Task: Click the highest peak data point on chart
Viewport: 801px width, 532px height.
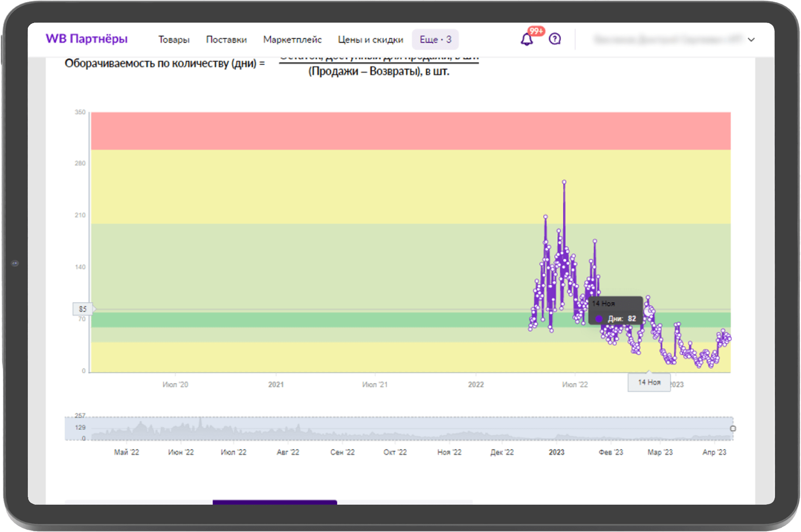Action: tap(564, 182)
